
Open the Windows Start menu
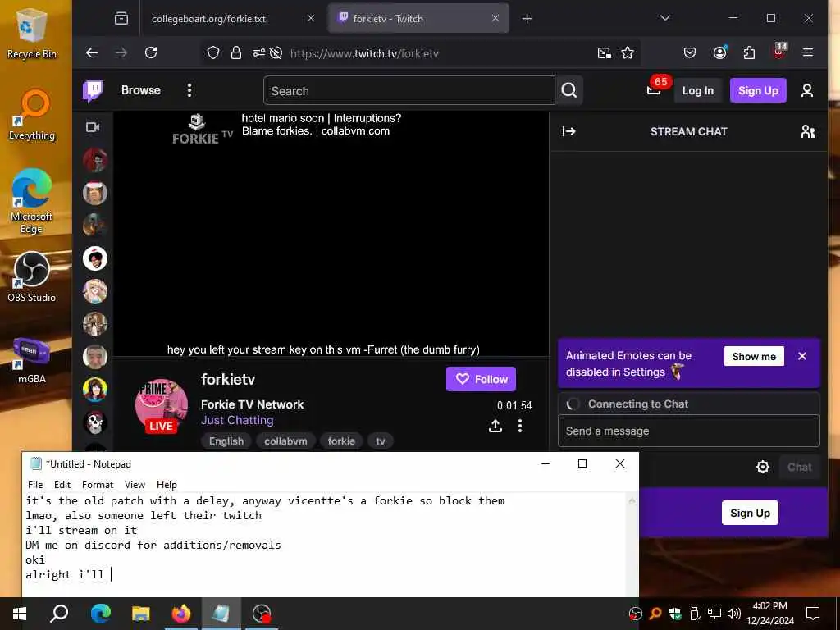click(x=20, y=614)
